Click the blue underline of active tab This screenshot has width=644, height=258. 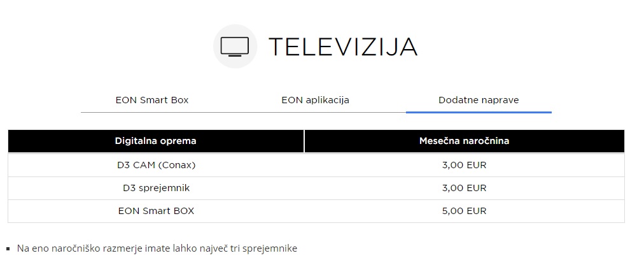tap(479, 112)
